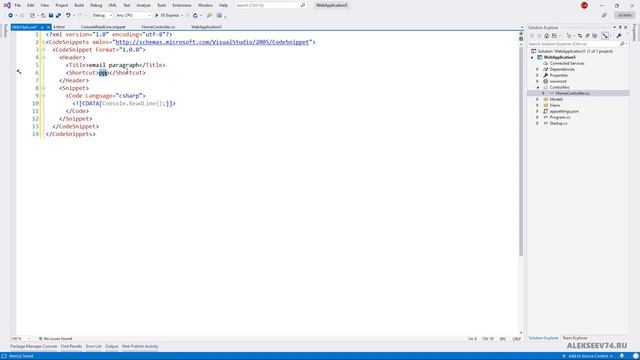This screenshot has height=360, width=640.
Task: Switch to the Solution Explorer bottom tab
Action: click(x=543, y=338)
